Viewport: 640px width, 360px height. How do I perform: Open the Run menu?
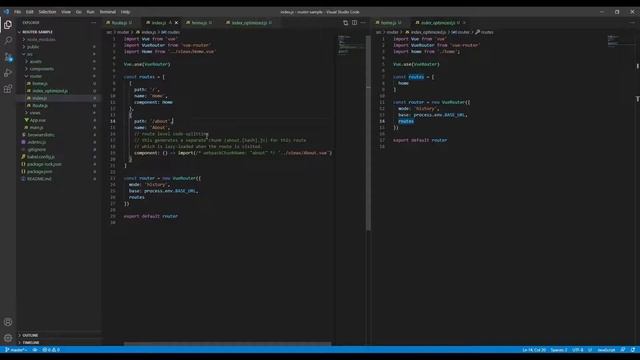[91, 12]
